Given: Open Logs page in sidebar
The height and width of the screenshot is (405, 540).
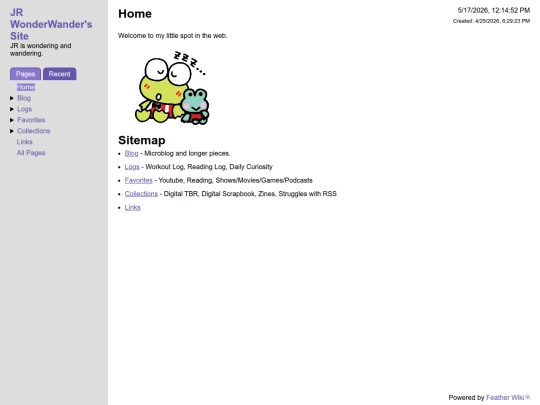Looking at the screenshot, I should pos(24,109).
